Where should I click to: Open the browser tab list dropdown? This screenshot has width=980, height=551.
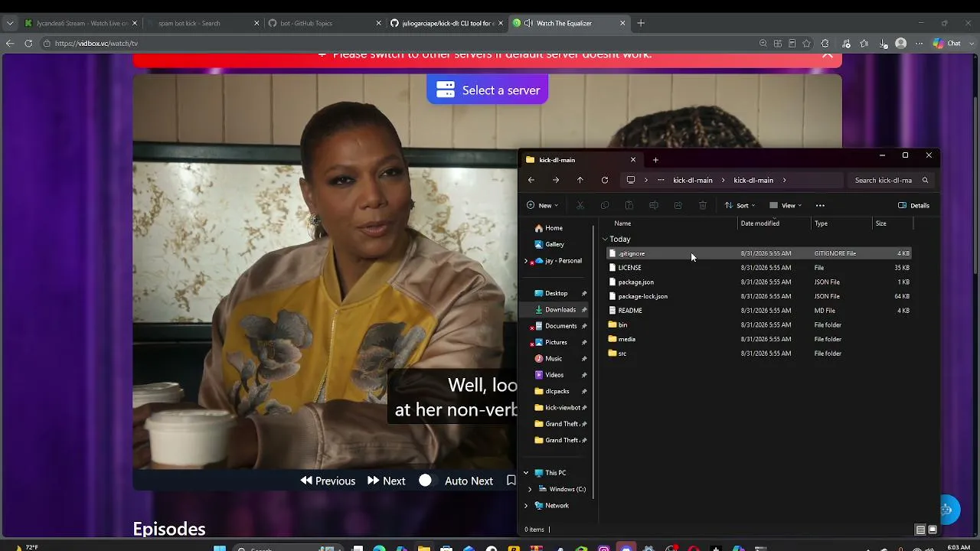pyautogui.click(x=10, y=23)
